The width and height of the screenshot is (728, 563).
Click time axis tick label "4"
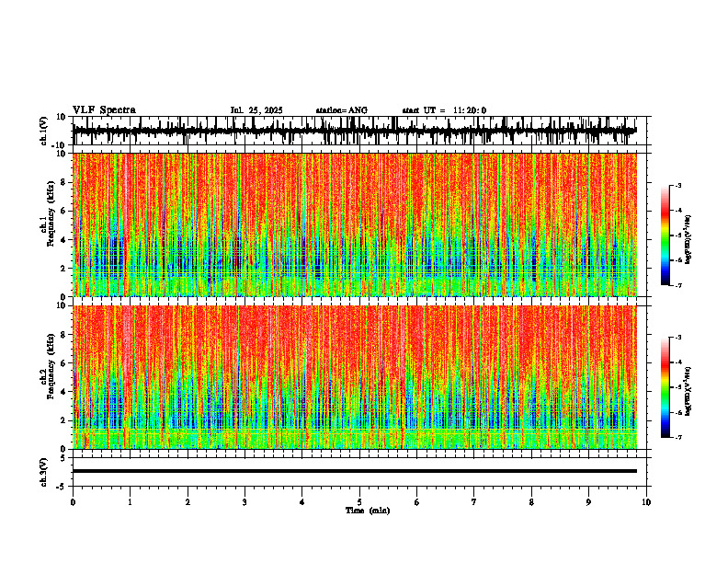point(301,502)
